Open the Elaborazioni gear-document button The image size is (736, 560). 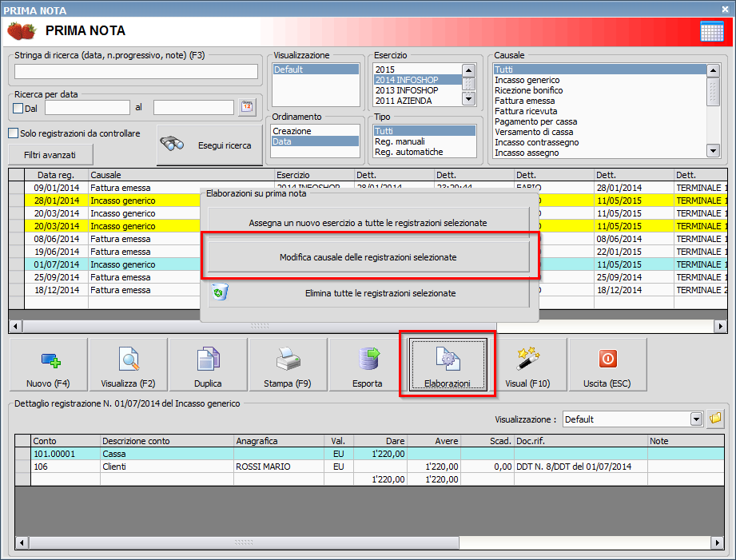click(448, 365)
